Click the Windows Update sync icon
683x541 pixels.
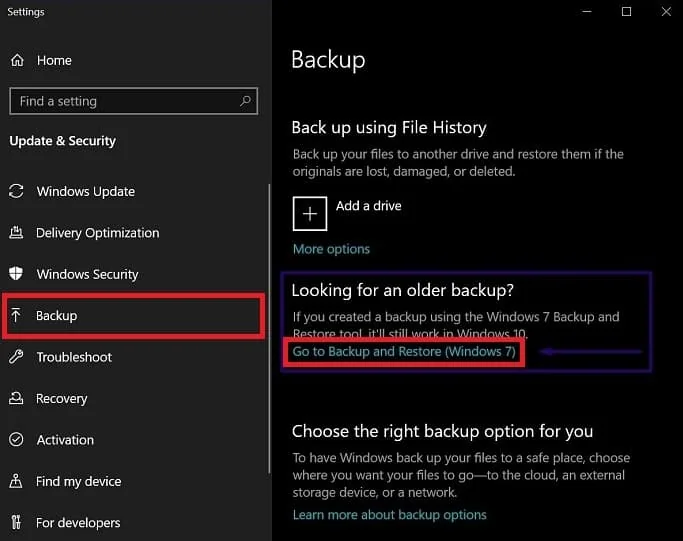tap(16, 191)
